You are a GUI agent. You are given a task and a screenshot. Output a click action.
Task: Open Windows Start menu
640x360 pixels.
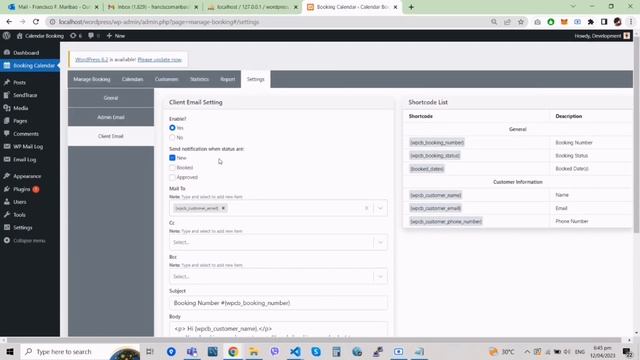[x=9, y=351]
